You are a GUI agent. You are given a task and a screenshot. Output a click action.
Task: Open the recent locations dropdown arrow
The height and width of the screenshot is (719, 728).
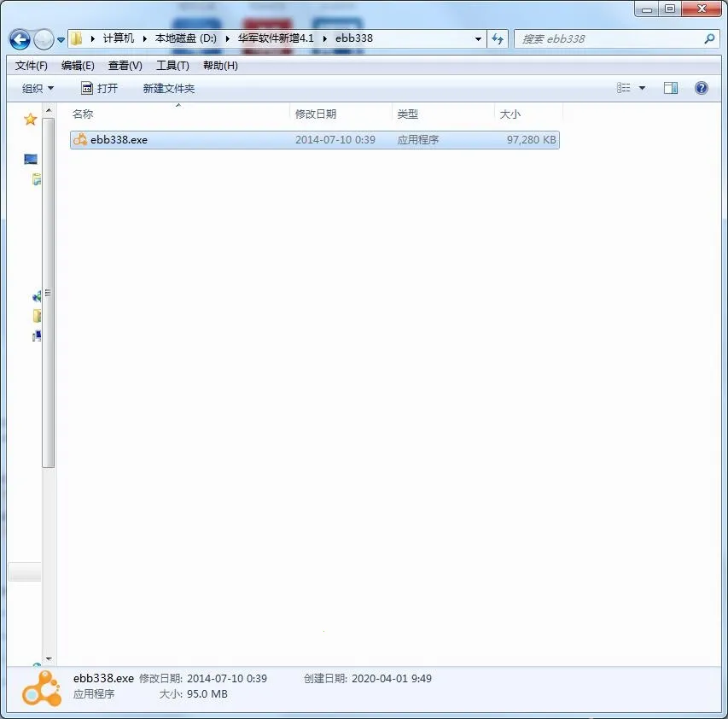[x=61, y=40]
